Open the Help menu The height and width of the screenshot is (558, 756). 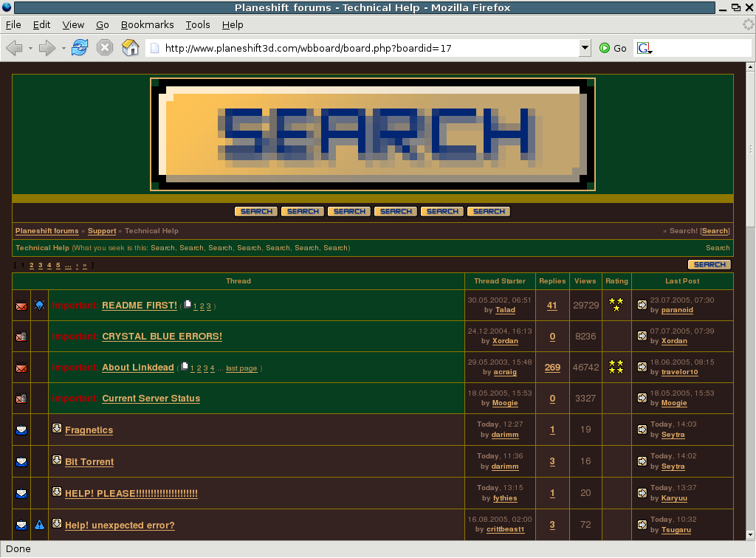point(233,24)
